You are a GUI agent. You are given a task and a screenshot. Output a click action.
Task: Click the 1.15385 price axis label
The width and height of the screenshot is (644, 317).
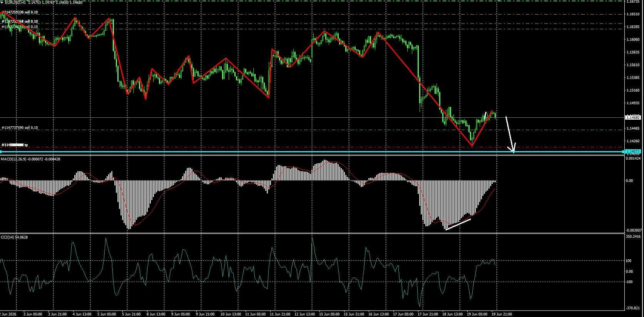point(633,78)
